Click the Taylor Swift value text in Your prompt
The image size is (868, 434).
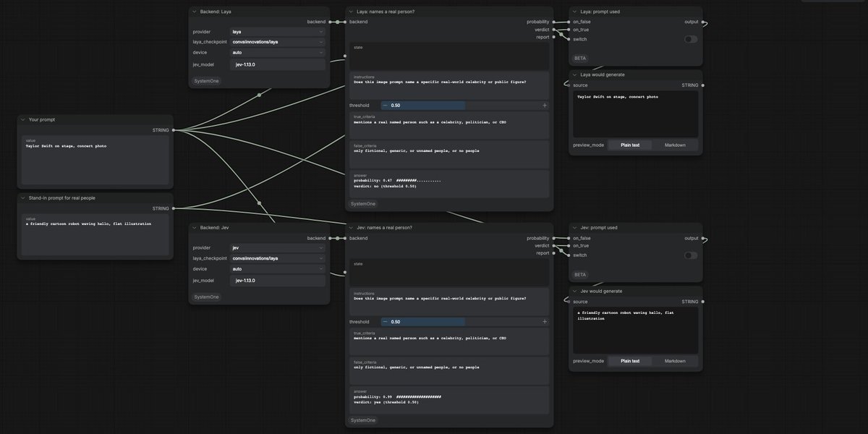pyautogui.click(x=66, y=145)
